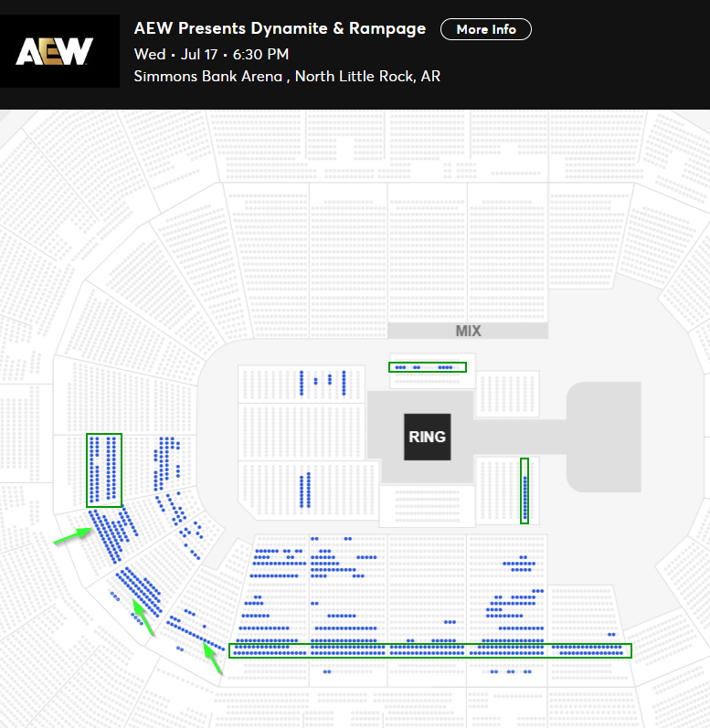Pick seats in narrow vertical green box
The height and width of the screenshot is (728, 710).
point(525,491)
